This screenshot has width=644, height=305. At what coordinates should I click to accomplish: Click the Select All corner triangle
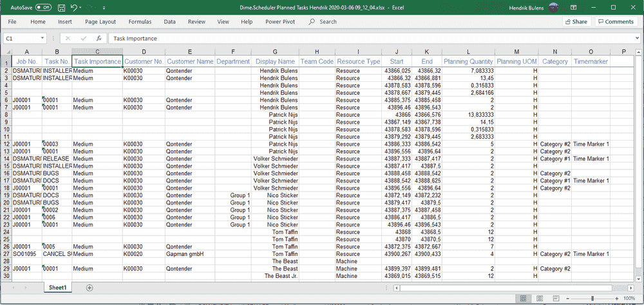pyautogui.click(x=6, y=52)
